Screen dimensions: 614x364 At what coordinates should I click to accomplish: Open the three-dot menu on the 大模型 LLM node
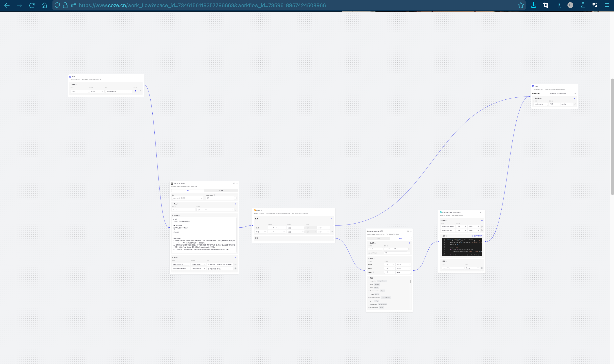[237, 183]
